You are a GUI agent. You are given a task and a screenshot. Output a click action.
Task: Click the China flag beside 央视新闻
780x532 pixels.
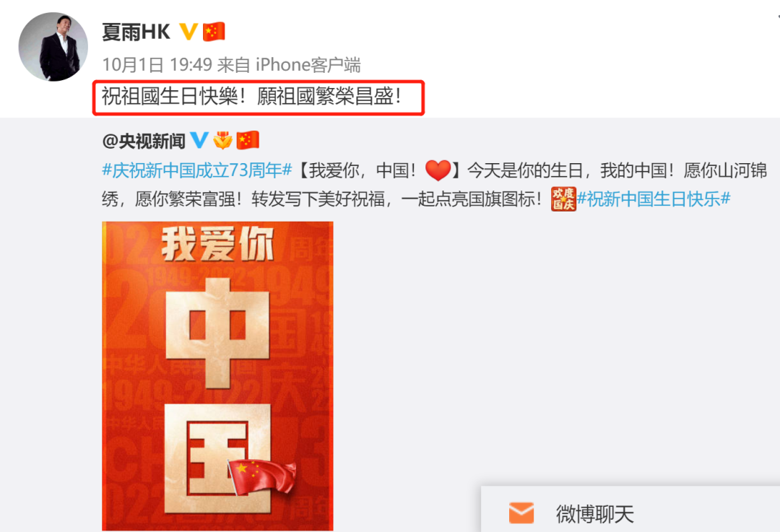pos(248,140)
